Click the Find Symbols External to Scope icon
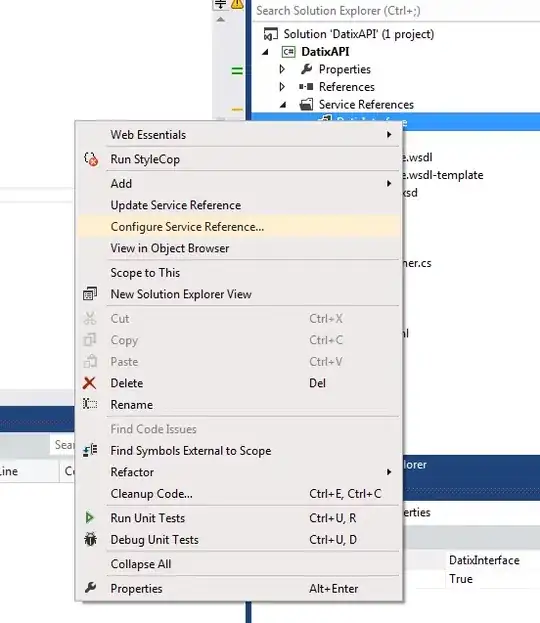540x623 pixels. [x=90, y=450]
